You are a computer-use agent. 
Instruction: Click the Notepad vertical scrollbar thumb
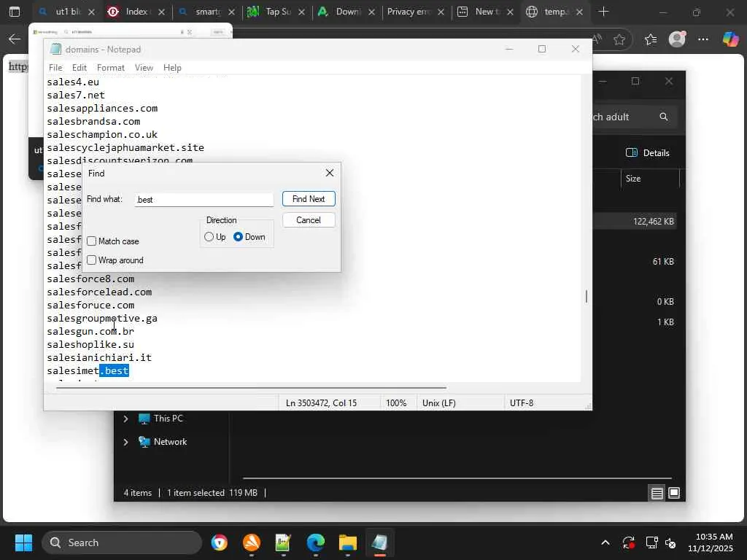click(x=586, y=296)
